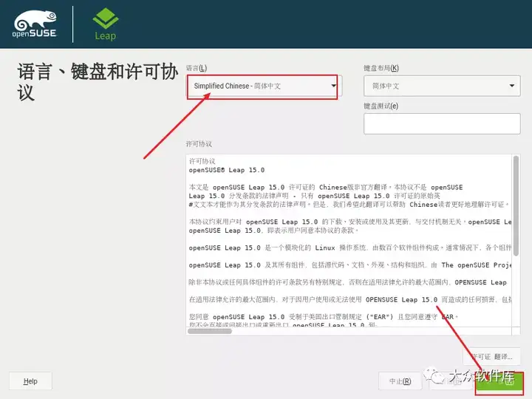Click the license line starting '在适用法律允许的最大范围内'
Image resolution: width=532 pixels, height=399 pixels.
pyautogui.click(x=350, y=299)
